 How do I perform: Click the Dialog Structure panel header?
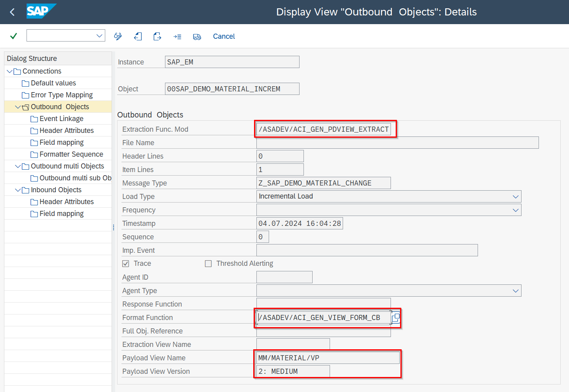[x=58, y=59]
